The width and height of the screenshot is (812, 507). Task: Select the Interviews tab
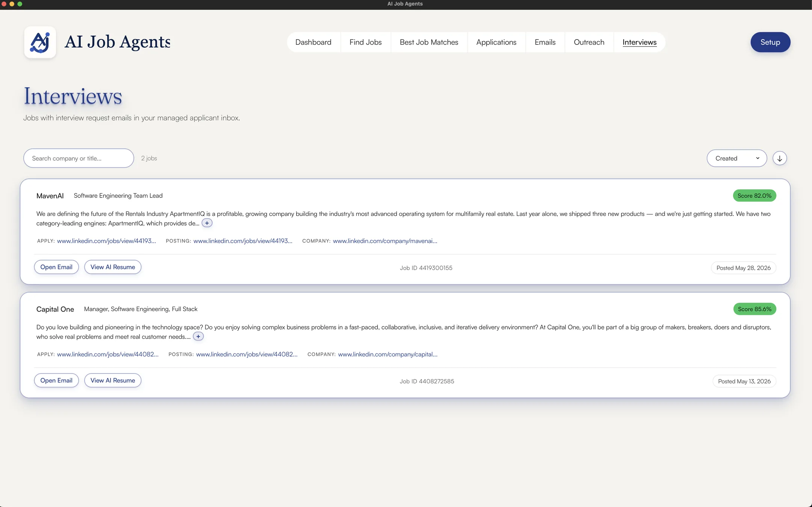[639, 42]
